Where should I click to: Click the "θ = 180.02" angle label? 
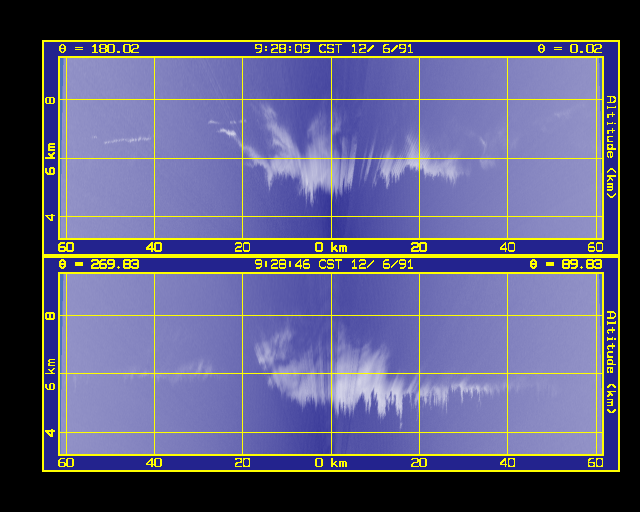coord(99,49)
